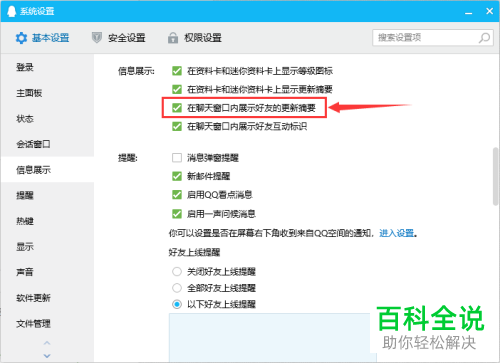The height and width of the screenshot is (363, 500).
Task: Click the QQ penguin logo icon
Action: [x=12, y=11]
